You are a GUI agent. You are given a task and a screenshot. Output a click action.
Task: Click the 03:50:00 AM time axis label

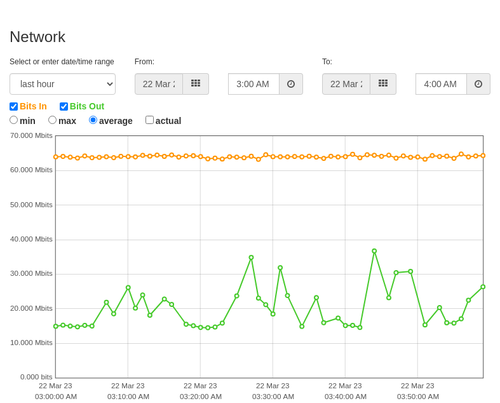click(418, 397)
